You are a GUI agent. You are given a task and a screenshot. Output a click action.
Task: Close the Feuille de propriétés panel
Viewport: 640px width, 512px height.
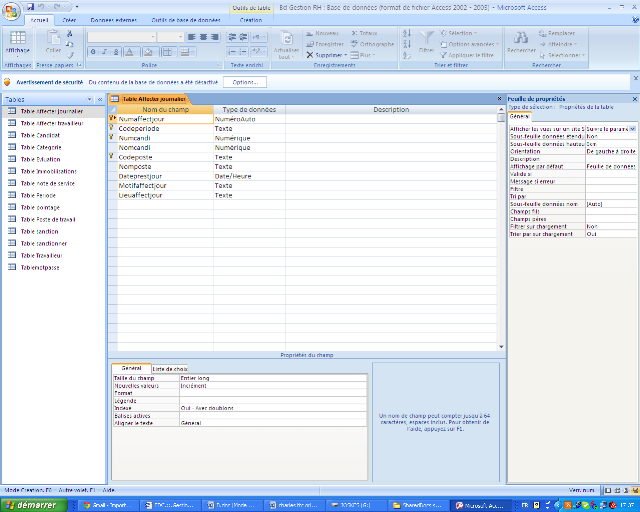pos(633,99)
